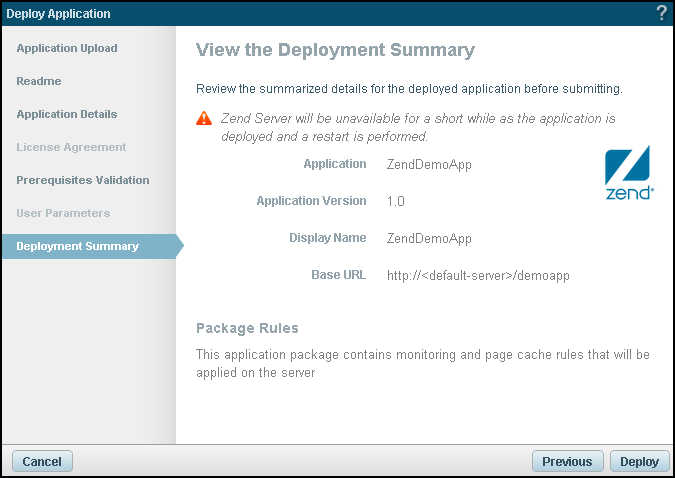Select the Application Details step
Image resolution: width=675 pixels, height=478 pixels.
pyautogui.click(x=67, y=114)
